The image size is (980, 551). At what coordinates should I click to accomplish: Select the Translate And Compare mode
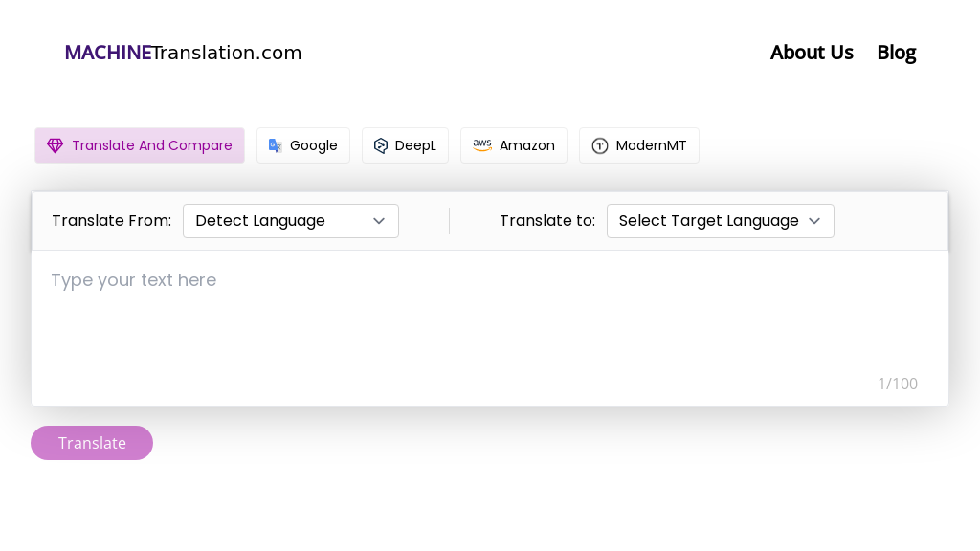tap(139, 145)
